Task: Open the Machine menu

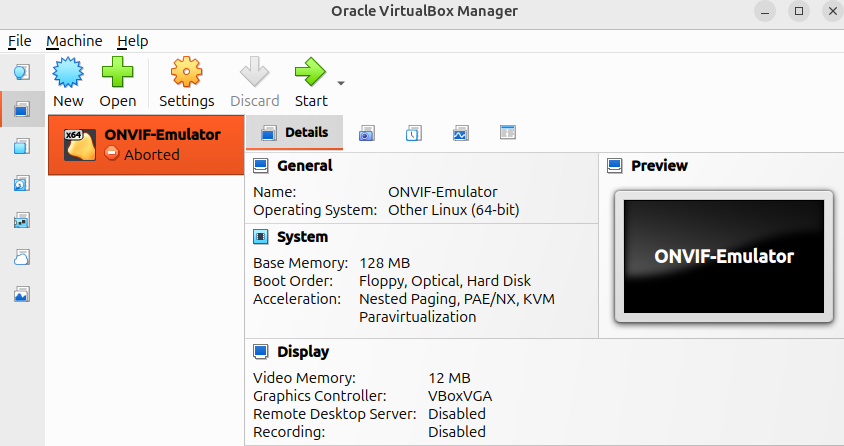Action: pos(74,41)
